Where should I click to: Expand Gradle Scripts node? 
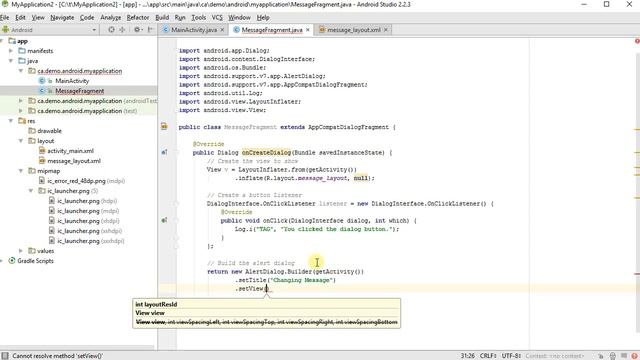point(2,260)
